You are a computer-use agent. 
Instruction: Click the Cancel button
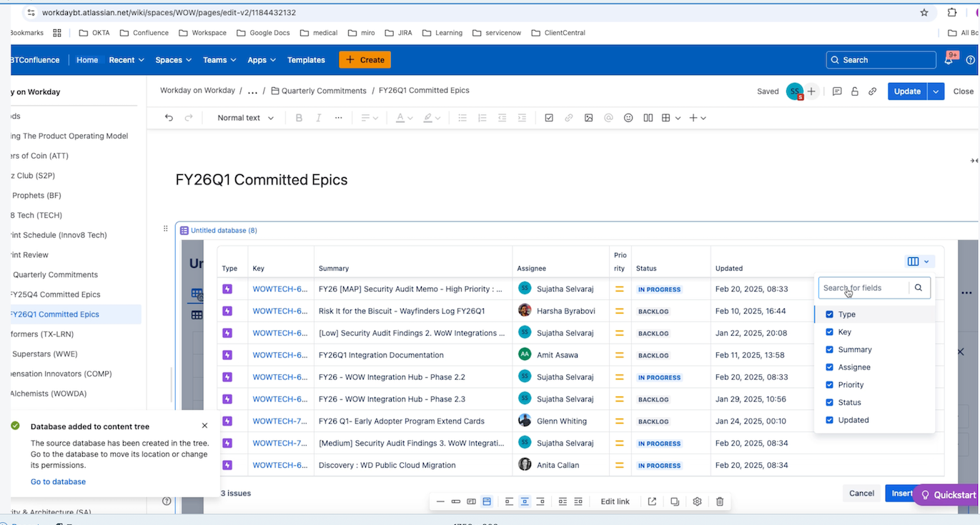(861, 493)
